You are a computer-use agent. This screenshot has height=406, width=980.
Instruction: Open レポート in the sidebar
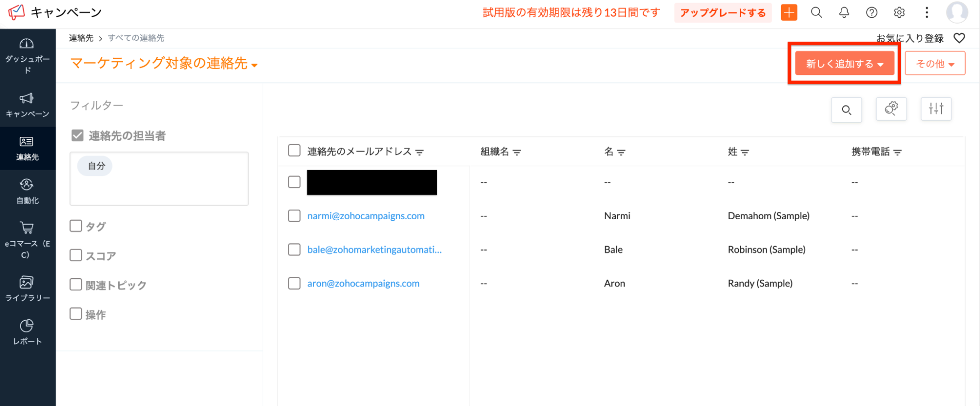pyautogui.click(x=27, y=332)
